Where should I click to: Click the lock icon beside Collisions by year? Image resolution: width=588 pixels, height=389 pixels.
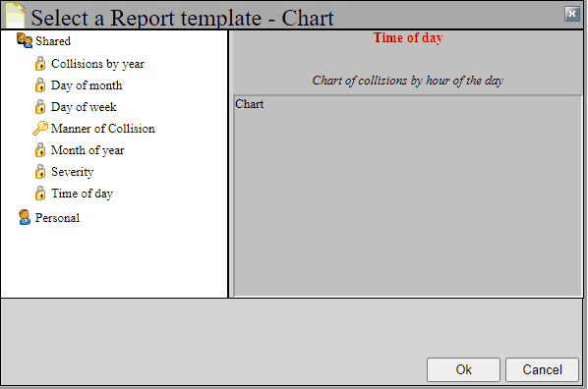(40, 63)
